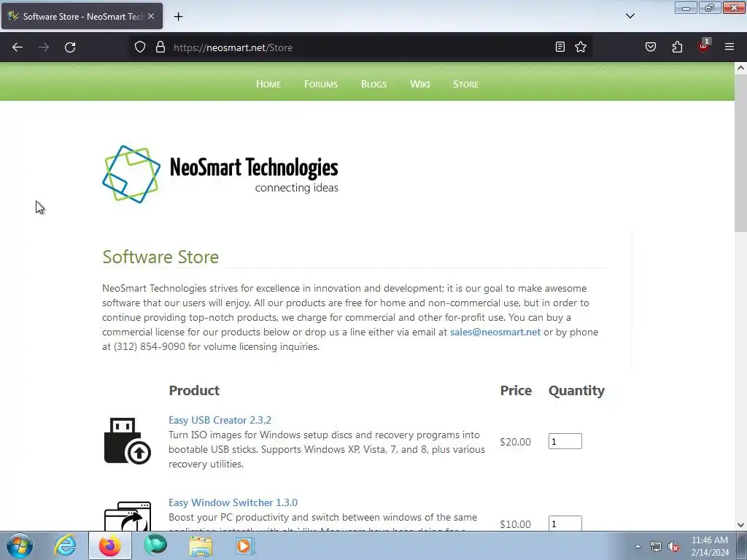Open the Easy Window Switcher 1.3.0 link
Viewport: 747px width, 560px height.
point(233,502)
